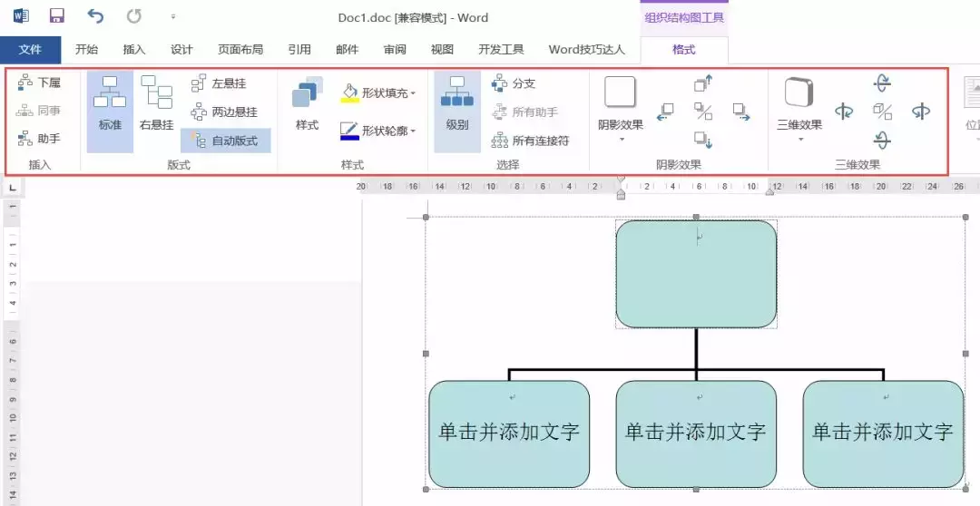Viewport: 980px width, 506px height.
Task: Click the tab selector L at ruler corner
Action: 13,187
